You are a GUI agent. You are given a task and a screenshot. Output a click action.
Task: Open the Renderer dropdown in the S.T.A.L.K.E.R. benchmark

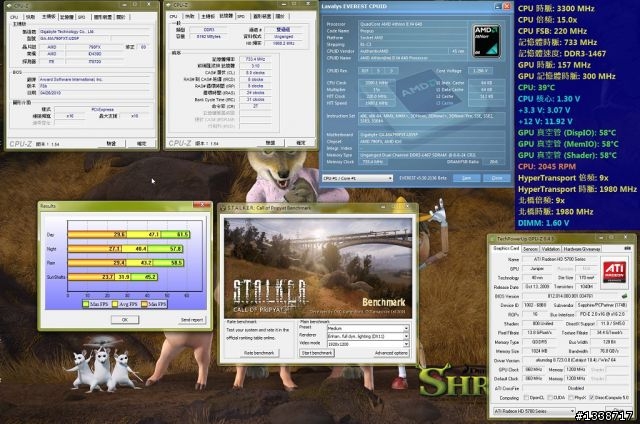pyautogui.click(x=368, y=336)
